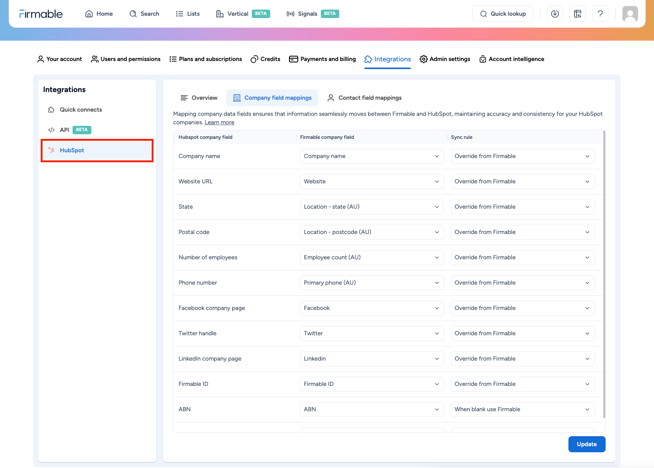654x468 pixels.
Task: Go to Plans and subscriptions tab
Action: click(206, 59)
